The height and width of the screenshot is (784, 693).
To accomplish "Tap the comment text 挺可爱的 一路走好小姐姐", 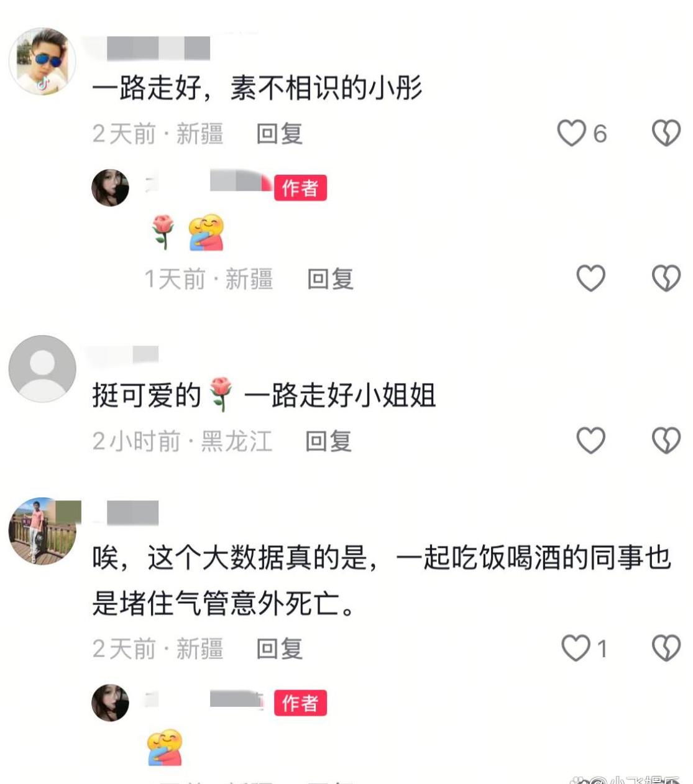I will coord(264,395).
